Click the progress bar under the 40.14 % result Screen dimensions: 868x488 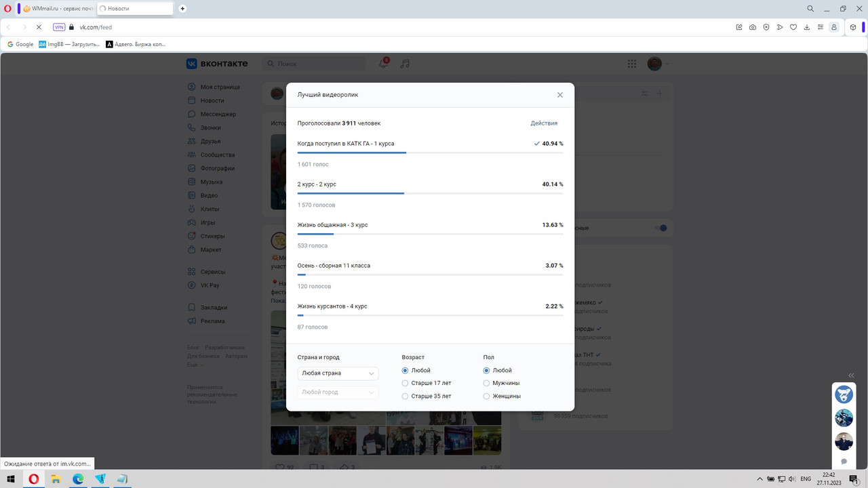point(430,193)
